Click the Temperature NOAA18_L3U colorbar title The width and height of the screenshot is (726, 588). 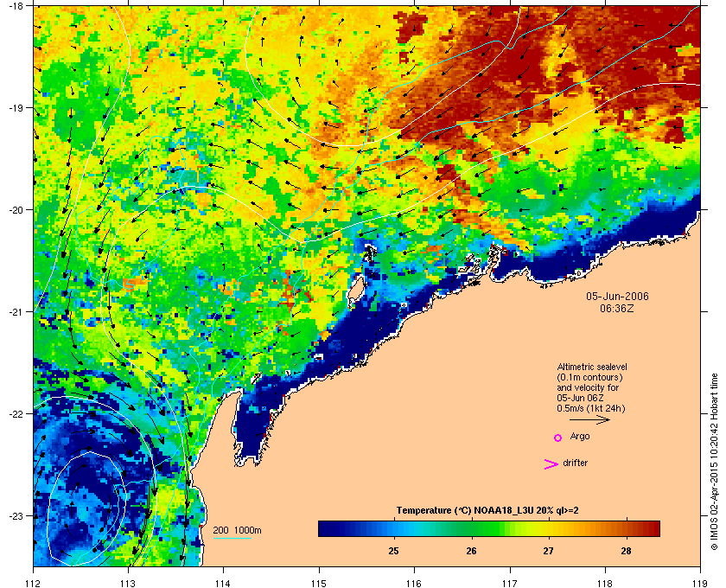487,511
